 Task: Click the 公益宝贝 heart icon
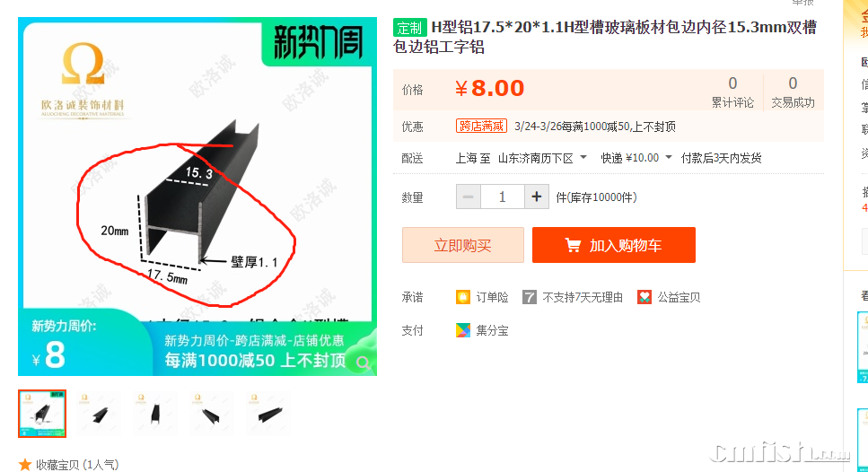click(x=644, y=297)
